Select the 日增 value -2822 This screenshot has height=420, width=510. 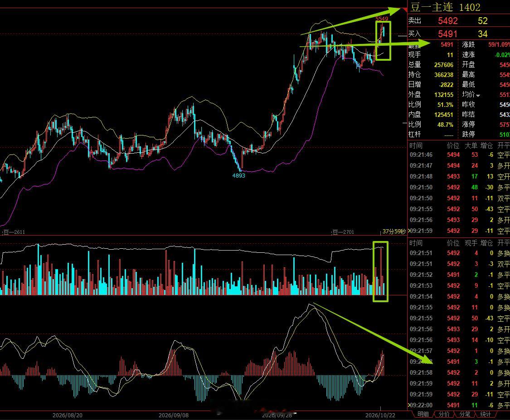(x=446, y=85)
